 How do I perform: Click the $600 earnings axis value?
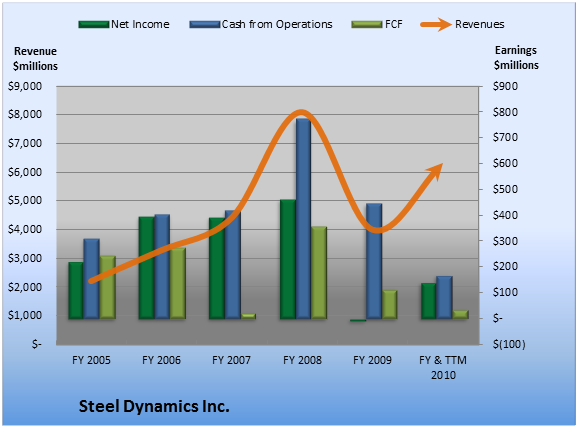pyautogui.click(x=506, y=163)
